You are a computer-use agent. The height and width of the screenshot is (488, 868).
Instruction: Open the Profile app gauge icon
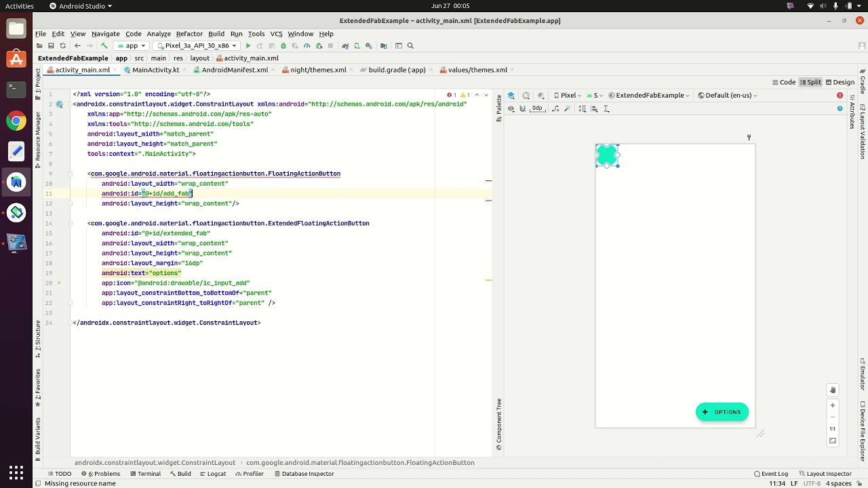(x=307, y=46)
